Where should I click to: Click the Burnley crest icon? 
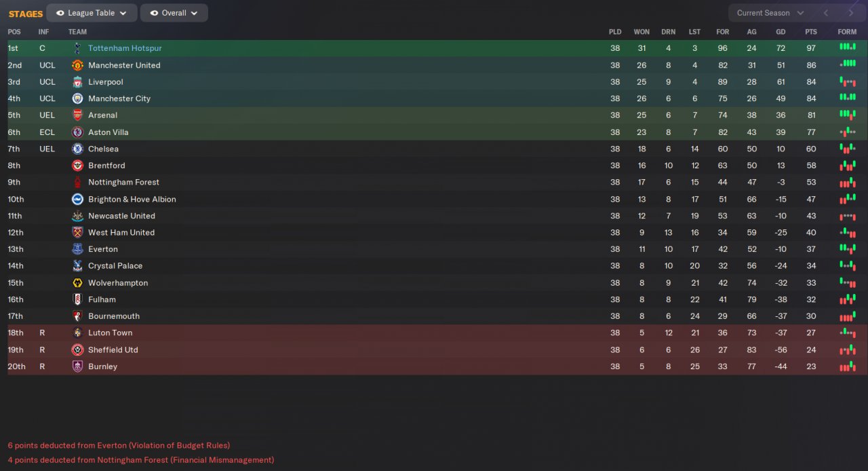tap(77, 366)
